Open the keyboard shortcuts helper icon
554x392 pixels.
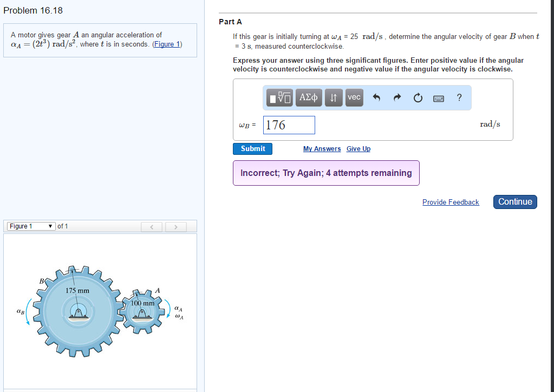click(438, 97)
